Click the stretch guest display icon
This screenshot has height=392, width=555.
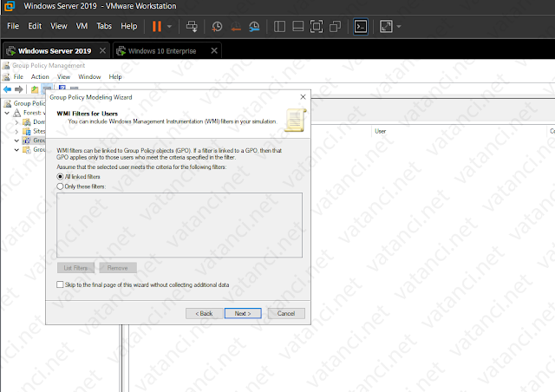coord(386,26)
